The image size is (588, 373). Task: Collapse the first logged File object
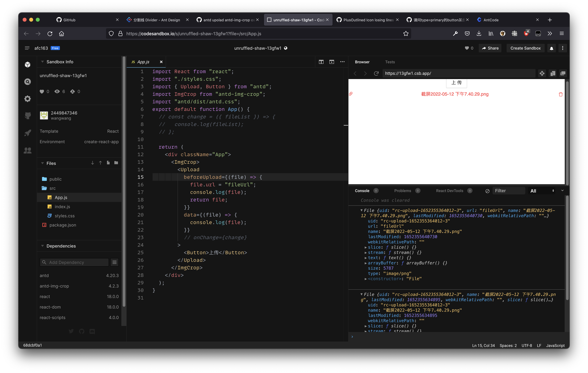pos(362,210)
